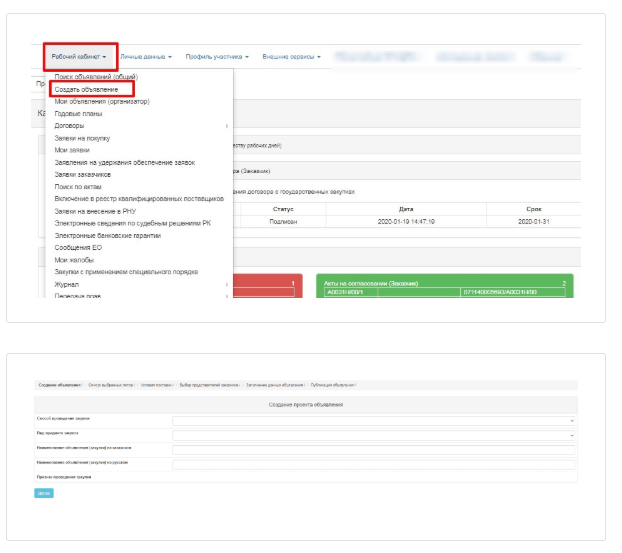
Task: Choose Создать объявление from the menu
Action: pos(88,91)
